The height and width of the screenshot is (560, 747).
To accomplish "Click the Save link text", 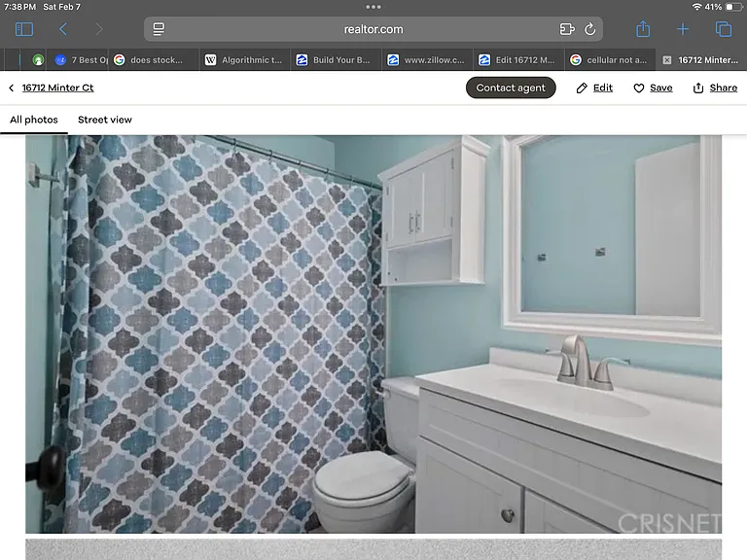I will [x=660, y=87].
